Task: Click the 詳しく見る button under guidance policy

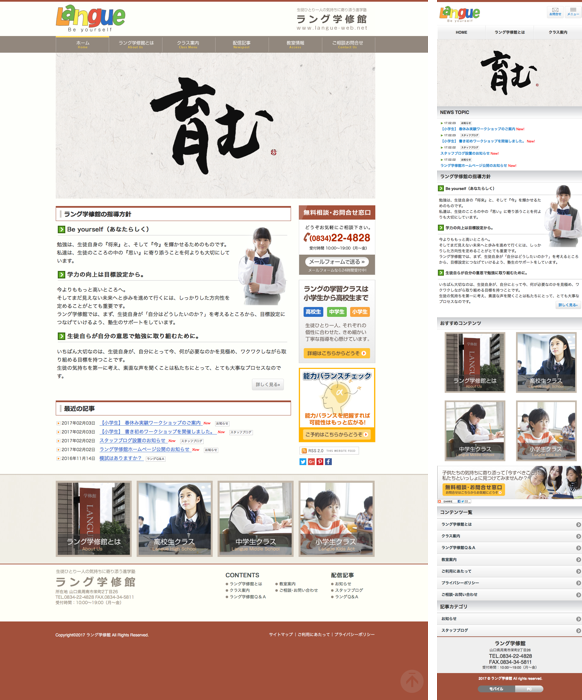Action: 268,384
